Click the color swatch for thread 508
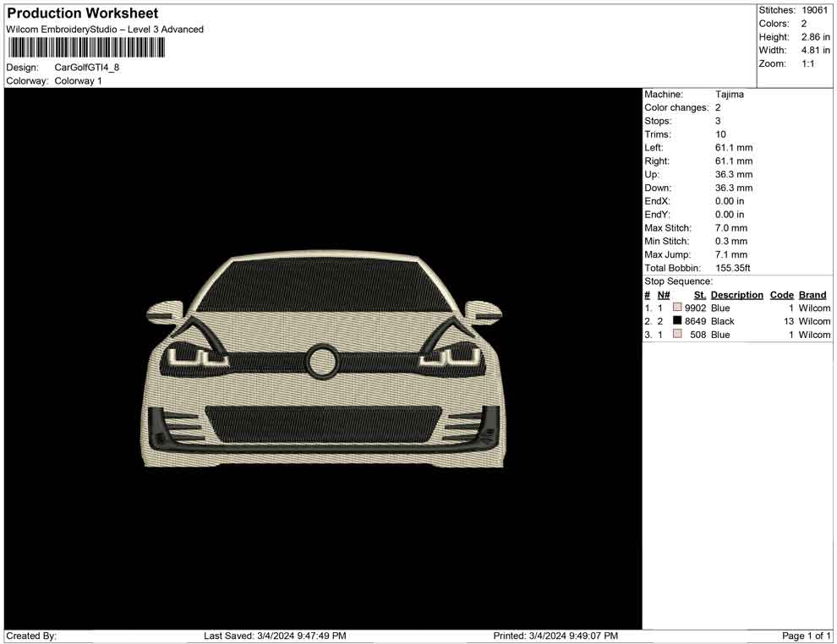Image resolution: width=837 pixels, height=644 pixels. click(x=677, y=335)
